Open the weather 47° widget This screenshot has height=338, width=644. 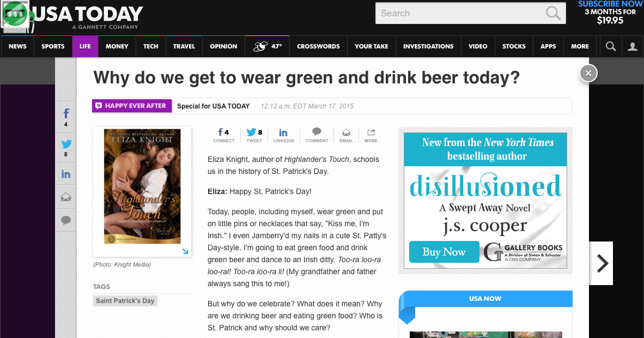pyautogui.click(x=268, y=46)
